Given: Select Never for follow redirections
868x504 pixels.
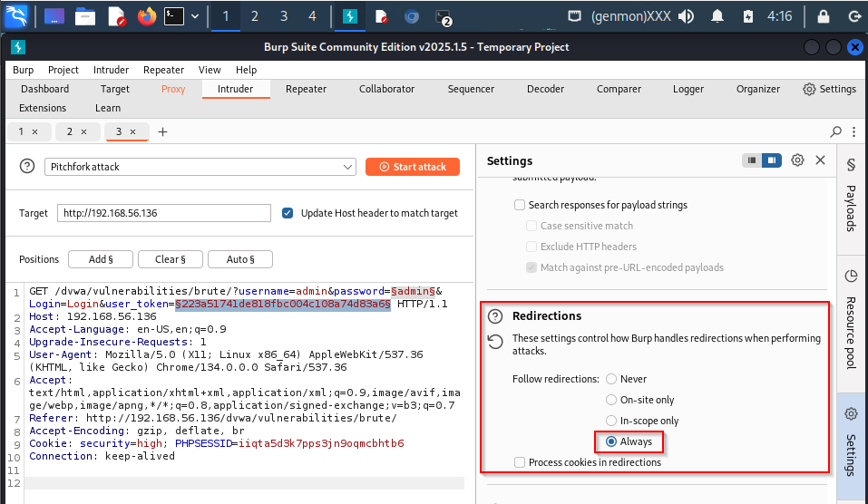Looking at the screenshot, I should pos(611,379).
